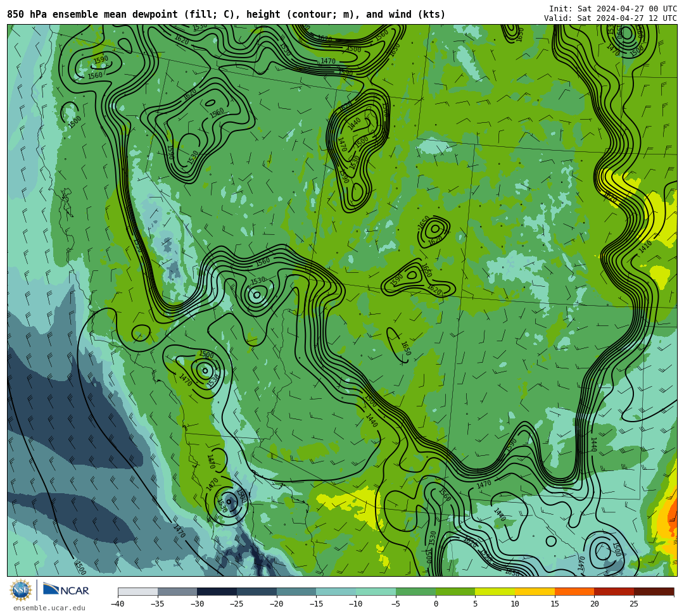Click the -35 colorbar tick label
The height and width of the screenshot is (616, 684).
point(158,604)
